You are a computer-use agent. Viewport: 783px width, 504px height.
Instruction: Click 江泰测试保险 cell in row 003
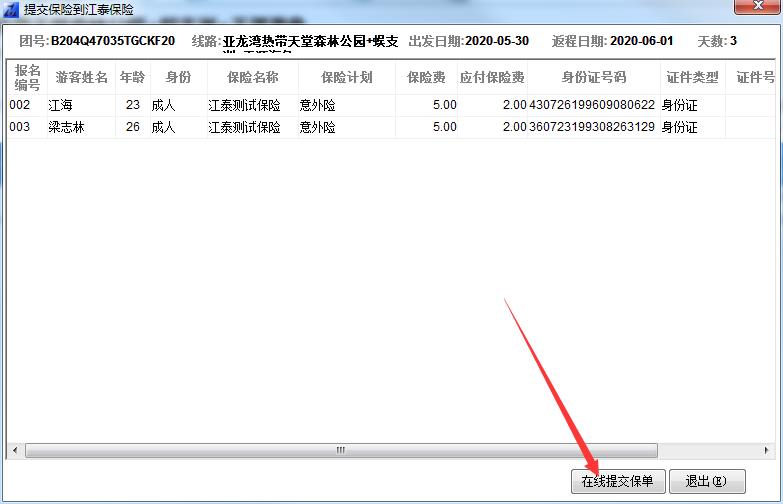pos(244,127)
